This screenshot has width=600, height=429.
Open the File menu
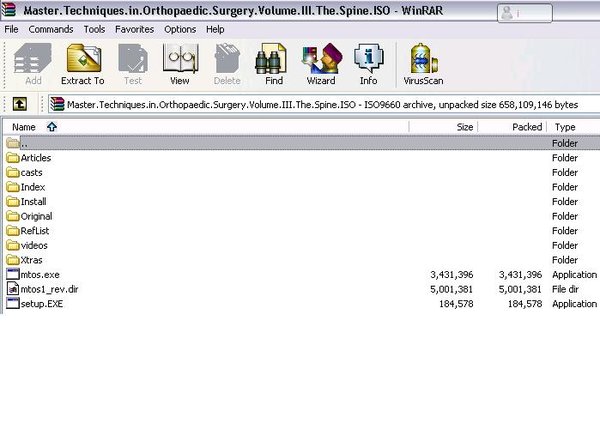12,30
